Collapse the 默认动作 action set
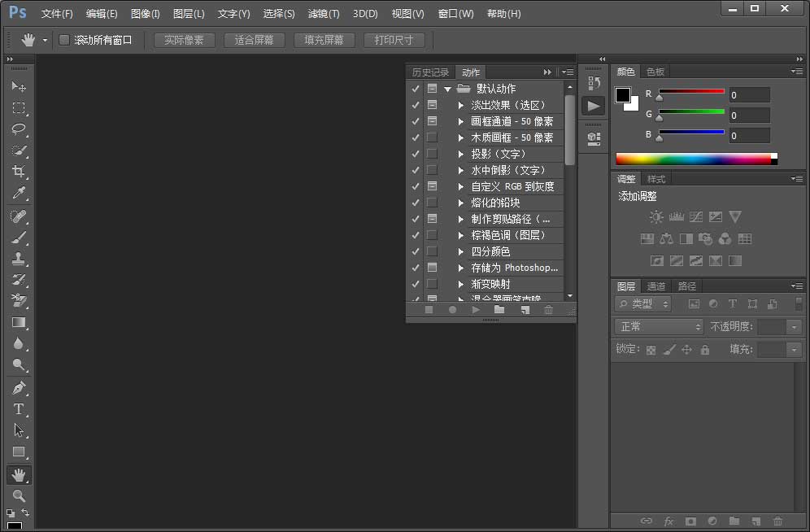Image resolution: width=810 pixels, height=532 pixels. pyautogui.click(x=448, y=89)
